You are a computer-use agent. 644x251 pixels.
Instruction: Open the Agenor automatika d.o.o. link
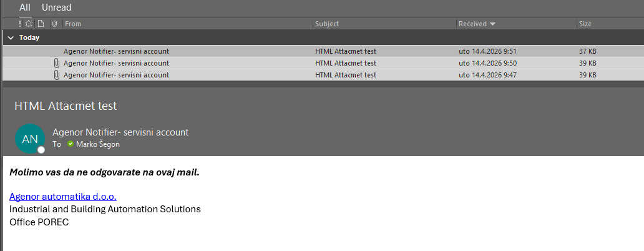[63, 197]
